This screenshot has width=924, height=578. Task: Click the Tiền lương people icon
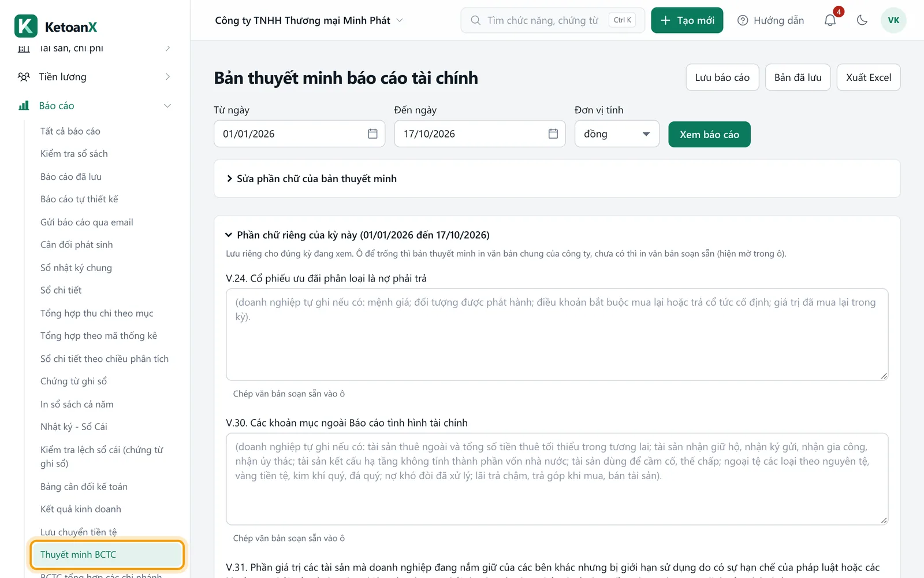[x=24, y=77]
